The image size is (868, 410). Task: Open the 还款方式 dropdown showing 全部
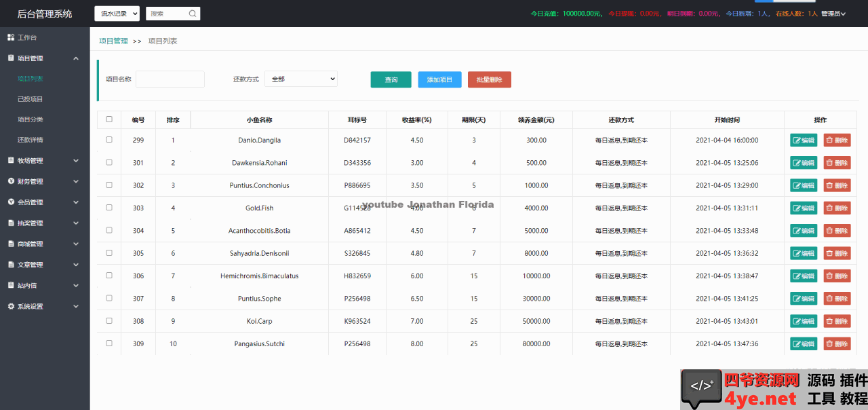pyautogui.click(x=300, y=79)
